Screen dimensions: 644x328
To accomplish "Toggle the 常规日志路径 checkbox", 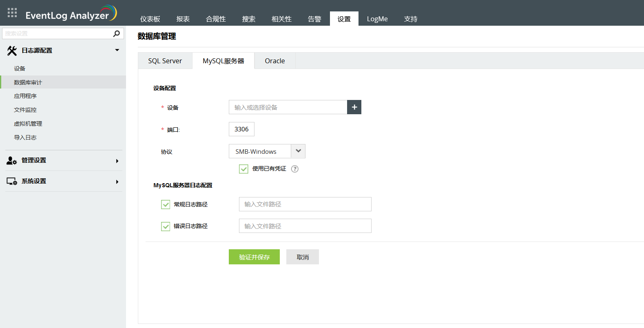I will coord(166,204).
